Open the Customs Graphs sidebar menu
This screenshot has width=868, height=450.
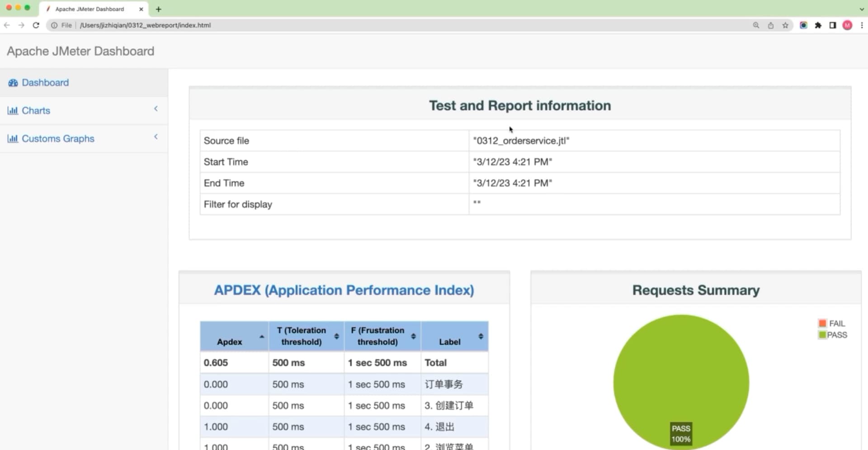tap(58, 138)
